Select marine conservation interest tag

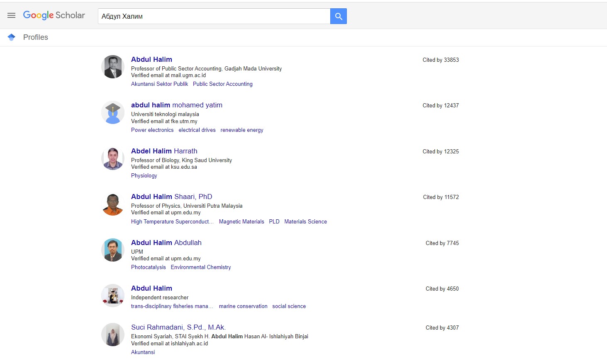(x=243, y=306)
